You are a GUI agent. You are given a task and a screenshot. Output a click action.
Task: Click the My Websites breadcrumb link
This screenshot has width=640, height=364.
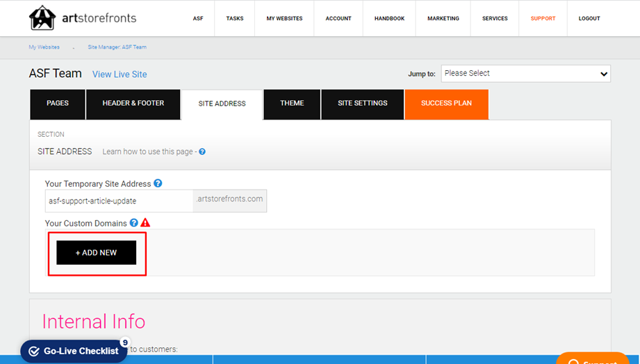[x=44, y=47]
